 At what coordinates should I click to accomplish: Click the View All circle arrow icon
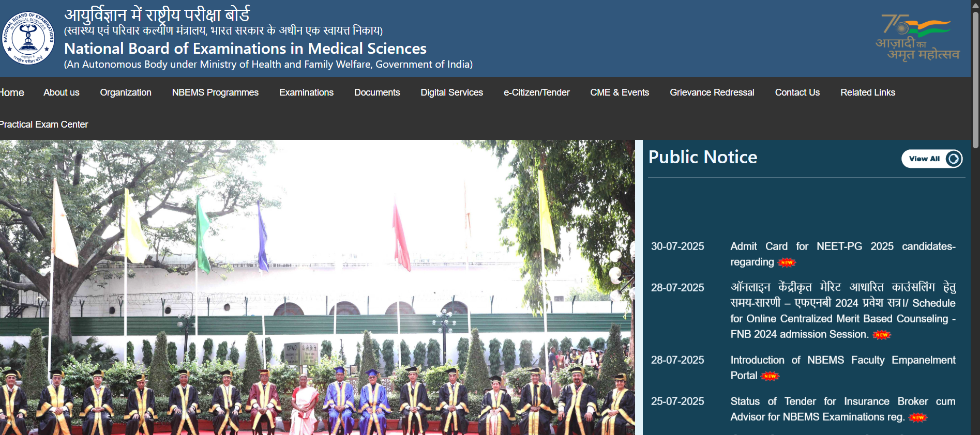coord(953,159)
